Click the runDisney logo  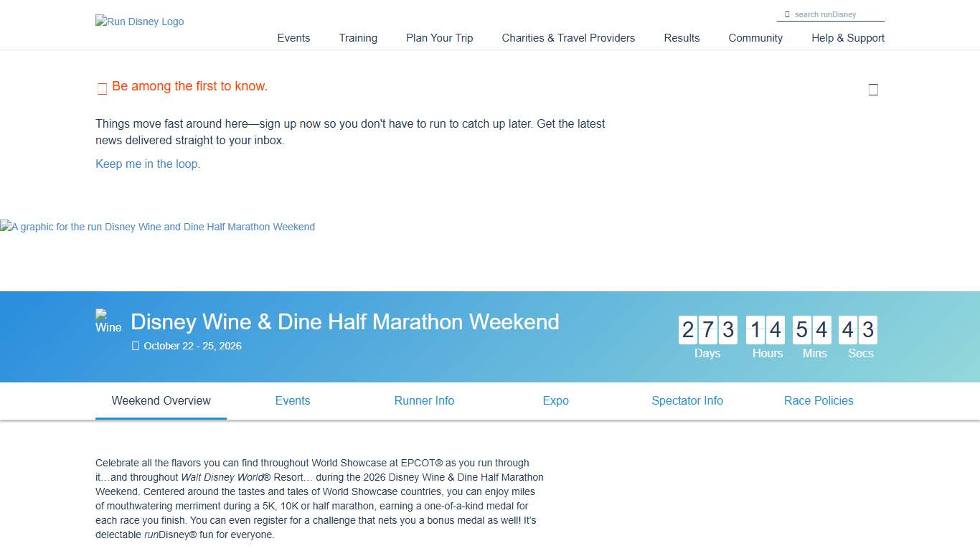pyautogui.click(x=138, y=22)
